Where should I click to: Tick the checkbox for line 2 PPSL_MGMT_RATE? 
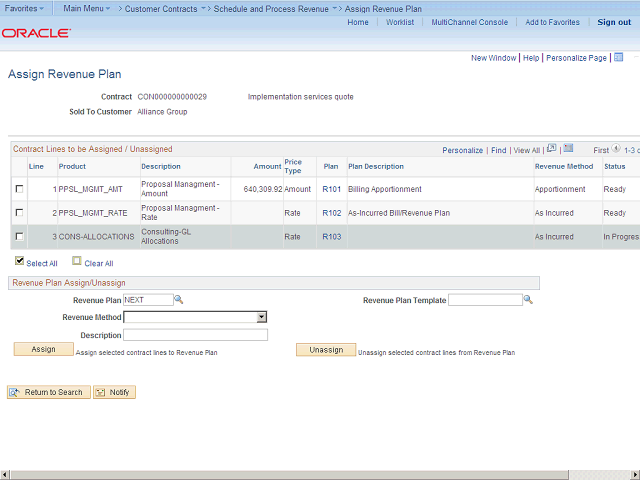(x=19, y=213)
